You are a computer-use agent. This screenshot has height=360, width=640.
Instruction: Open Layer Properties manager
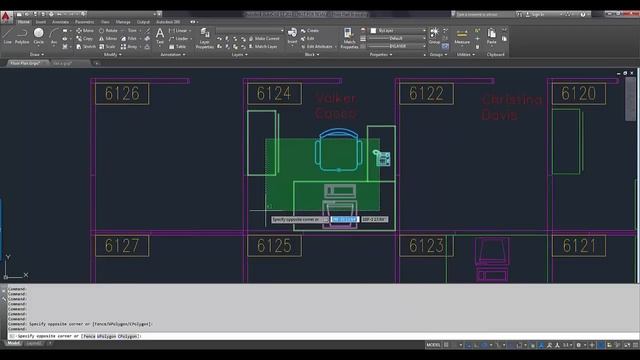[204, 38]
